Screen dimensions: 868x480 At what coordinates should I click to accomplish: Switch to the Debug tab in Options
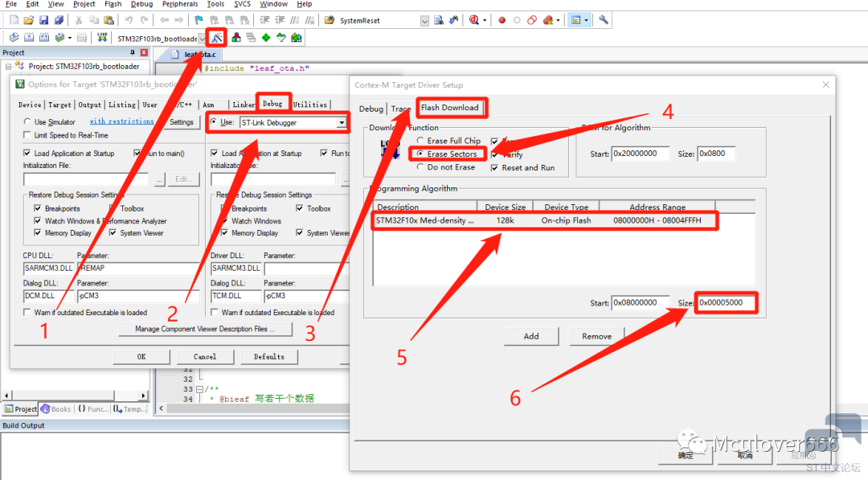pyautogui.click(x=272, y=104)
